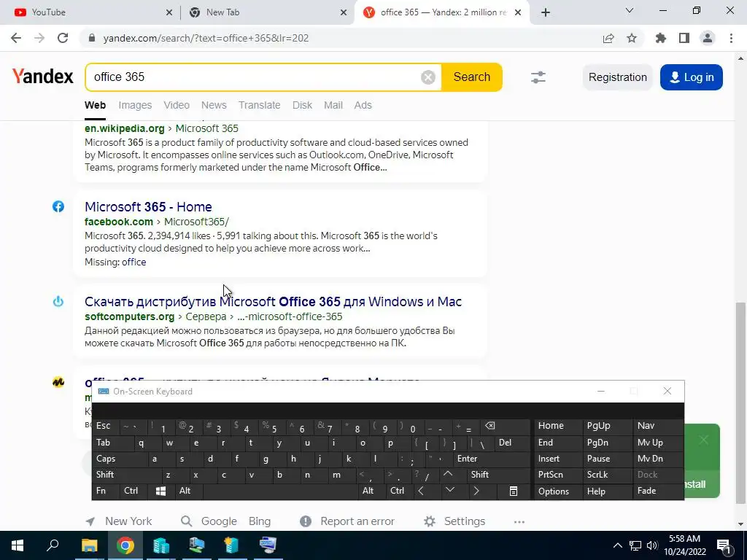
Task: Open Yandex search settings sliders icon
Action: click(538, 77)
